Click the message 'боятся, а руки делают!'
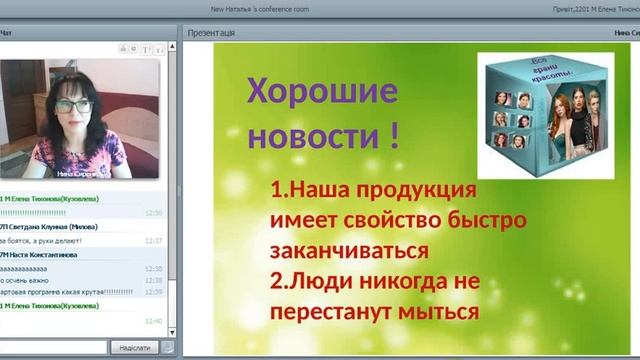Screen dimensions: 640x360 41,241
